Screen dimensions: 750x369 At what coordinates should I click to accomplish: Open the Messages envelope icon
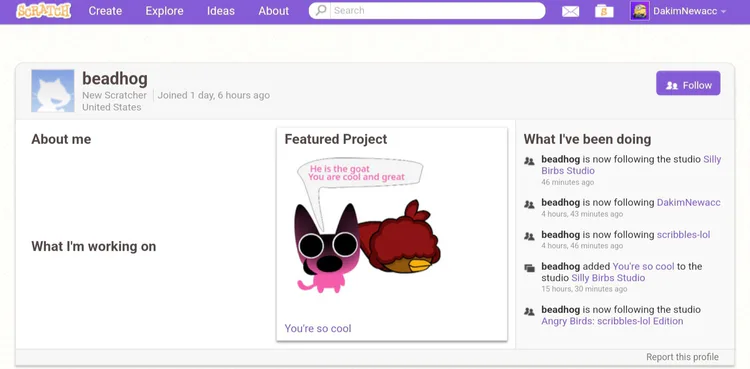(570, 11)
